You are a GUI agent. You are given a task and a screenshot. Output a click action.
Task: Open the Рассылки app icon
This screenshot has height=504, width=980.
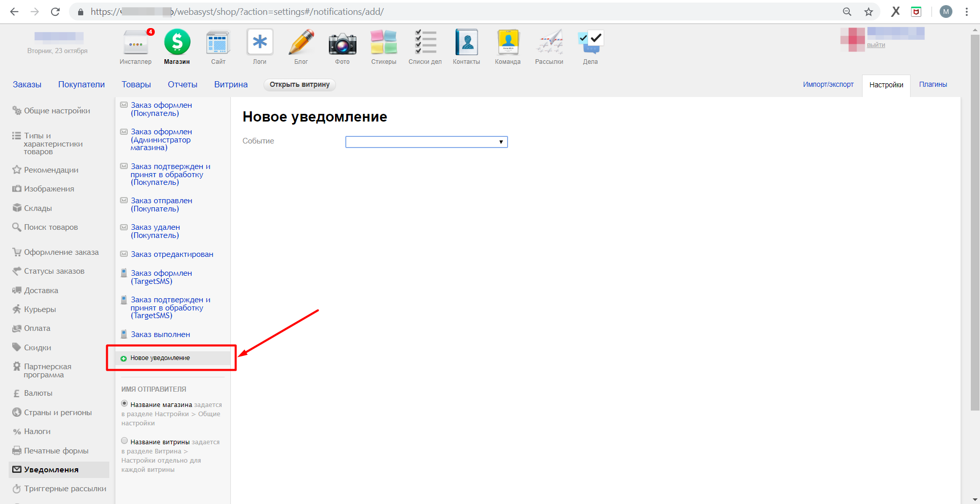click(x=549, y=42)
